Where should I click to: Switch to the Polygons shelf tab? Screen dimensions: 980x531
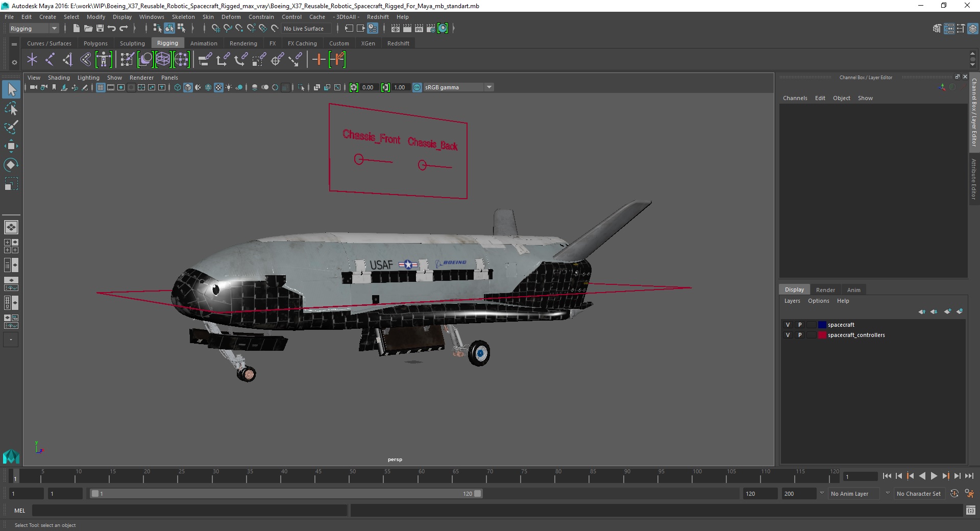pyautogui.click(x=95, y=43)
